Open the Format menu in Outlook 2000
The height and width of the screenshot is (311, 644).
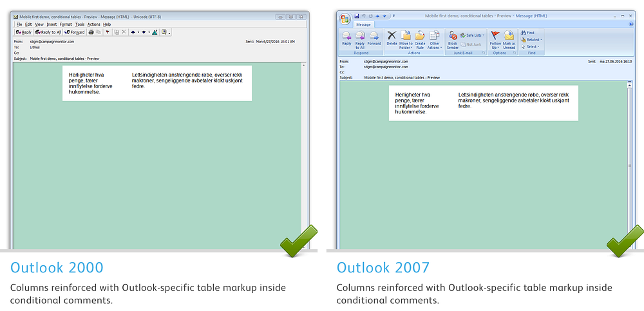66,24
